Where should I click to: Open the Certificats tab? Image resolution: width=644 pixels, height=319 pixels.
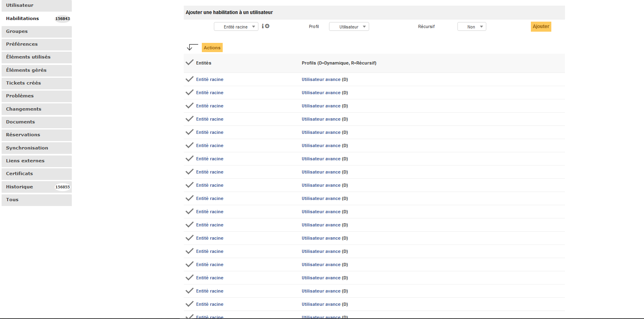(37, 174)
